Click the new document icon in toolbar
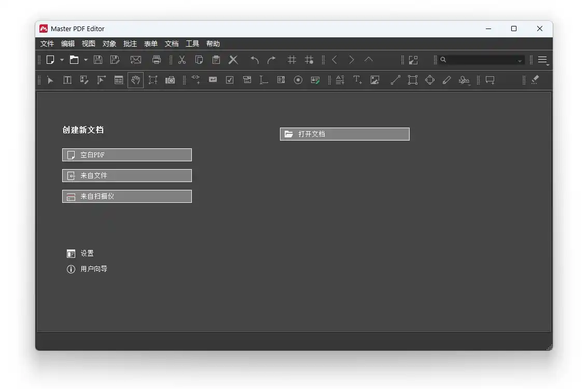Image resolution: width=588 pixels, height=389 pixels. 50,60
